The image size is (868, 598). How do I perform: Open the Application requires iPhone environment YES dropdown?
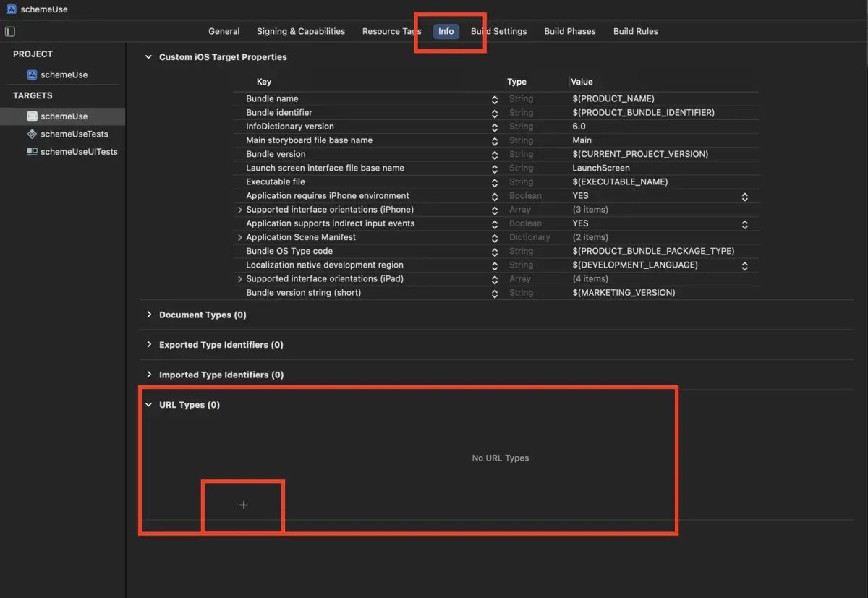744,196
